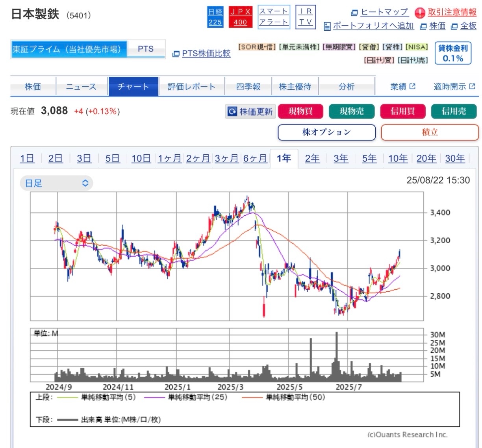Click the 単純移動平均(5) legend entry
The image size is (482, 448).
(x=96, y=397)
